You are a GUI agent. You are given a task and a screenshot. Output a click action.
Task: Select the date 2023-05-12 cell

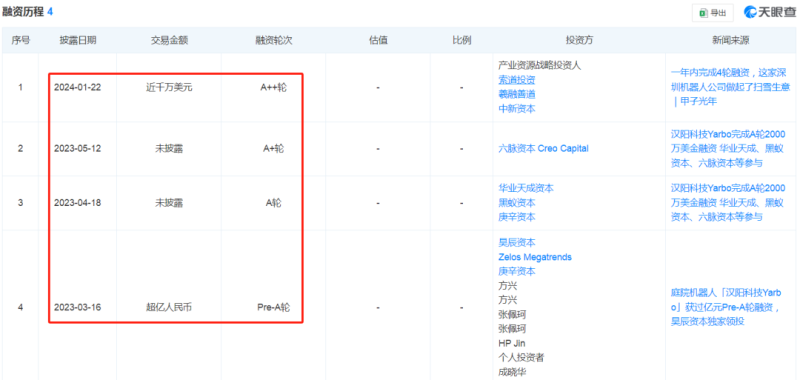pyautogui.click(x=78, y=148)
